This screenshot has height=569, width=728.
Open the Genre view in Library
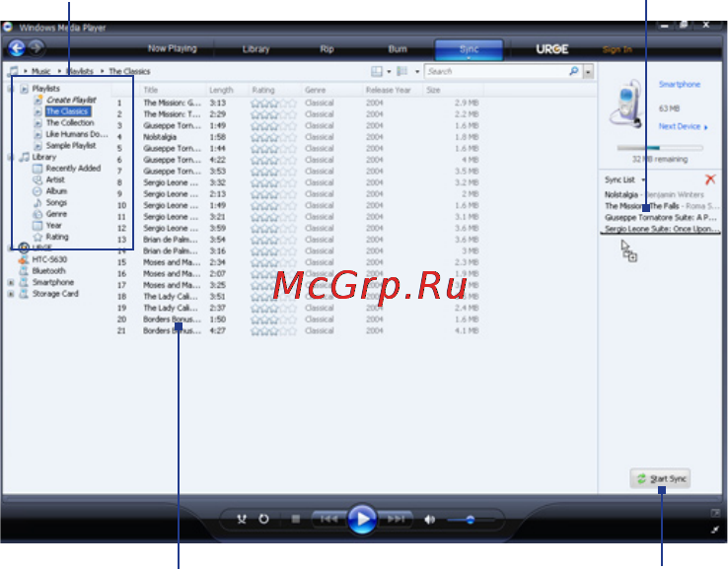pos(56,214)
